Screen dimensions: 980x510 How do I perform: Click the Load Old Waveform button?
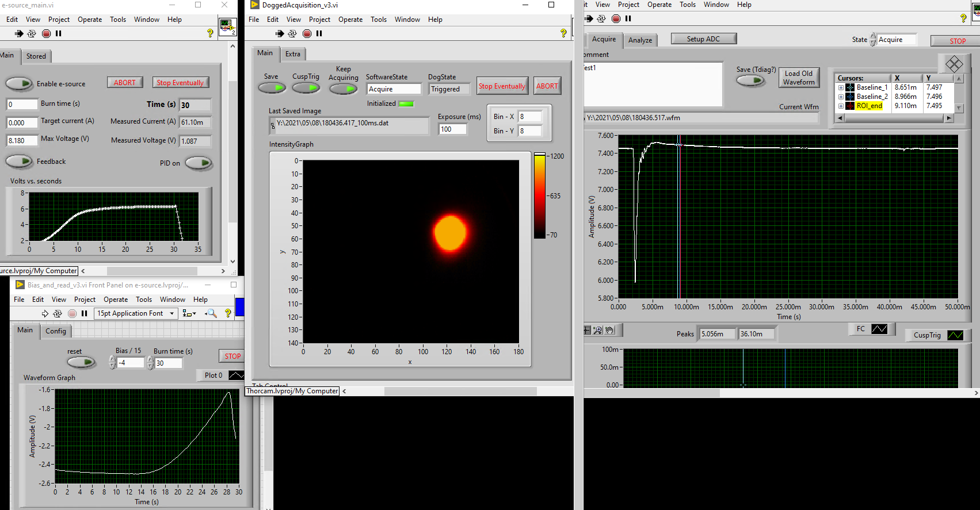pyautogui.click(x=799, y=78)
